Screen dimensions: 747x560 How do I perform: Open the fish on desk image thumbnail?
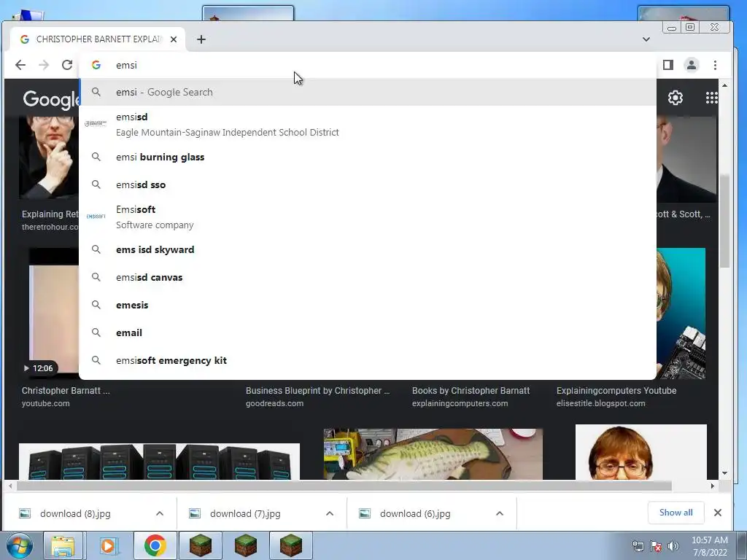click(433, 454)
